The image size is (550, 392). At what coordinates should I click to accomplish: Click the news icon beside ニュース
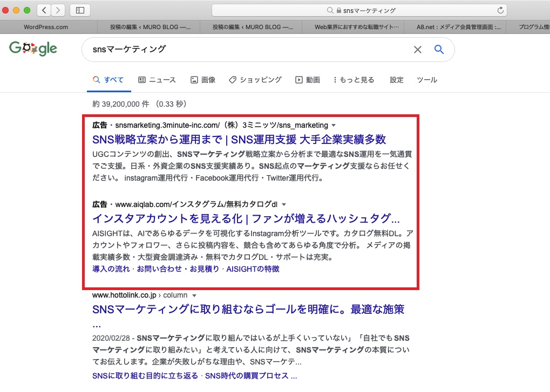tap(142, 80)
